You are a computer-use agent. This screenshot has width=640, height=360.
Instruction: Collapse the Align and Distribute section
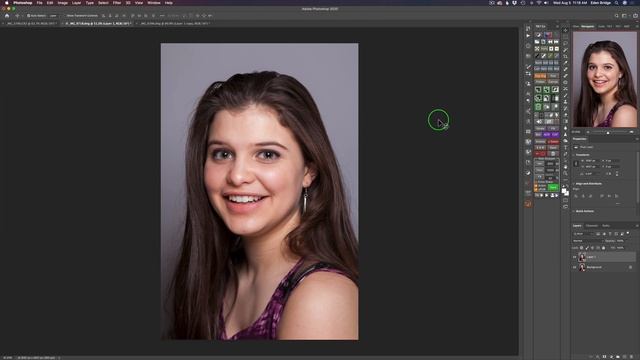[573, 184]
